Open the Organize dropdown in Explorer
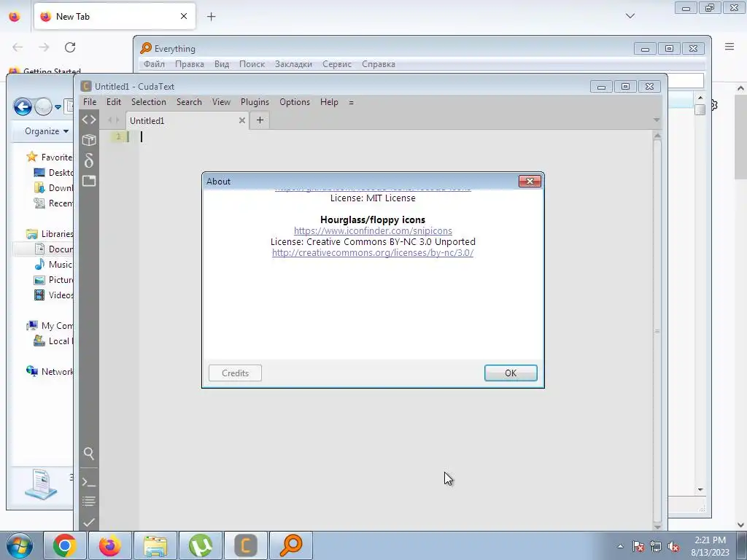This screenshot has width=747, height=560. [47, 131]
